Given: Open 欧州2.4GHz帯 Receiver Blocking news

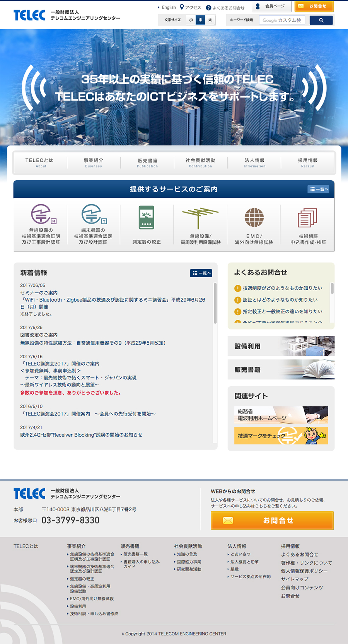Looking at the screenshot, I should pos(81,435).
